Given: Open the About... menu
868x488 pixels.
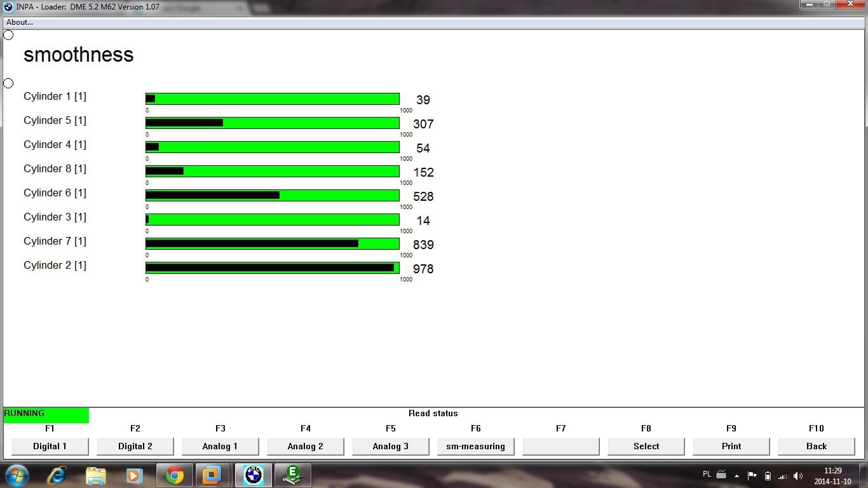Looking at the screenshot, I should tap(20, 22).
